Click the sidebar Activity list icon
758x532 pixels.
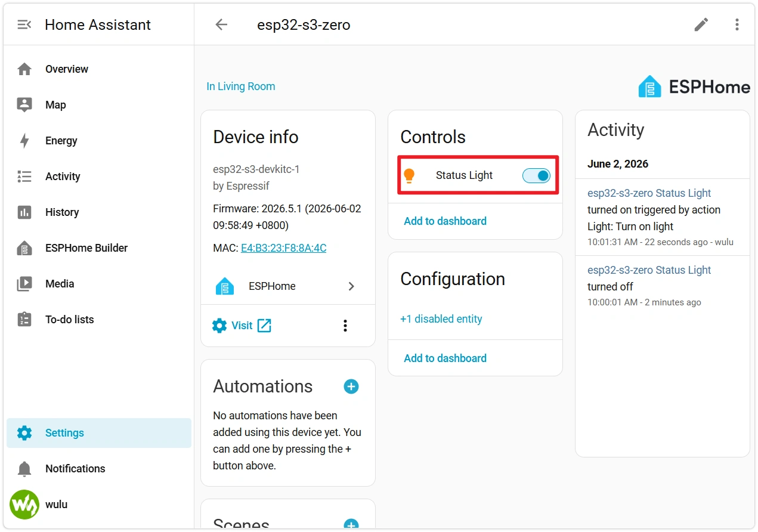click(x=24, y=177)
